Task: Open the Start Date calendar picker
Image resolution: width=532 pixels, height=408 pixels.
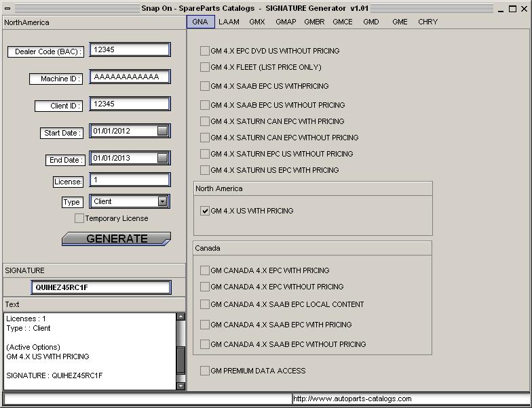Action: (x=163, y=131)
